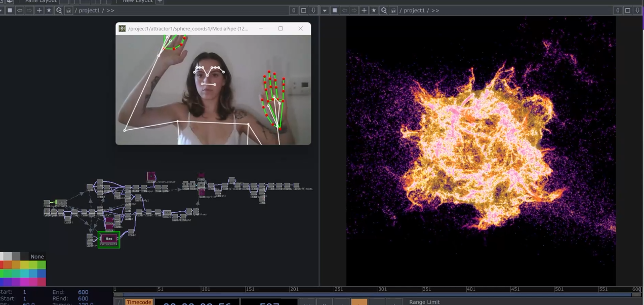
Task: Click the home icon in left pane bar
Action: click(68, 10)
